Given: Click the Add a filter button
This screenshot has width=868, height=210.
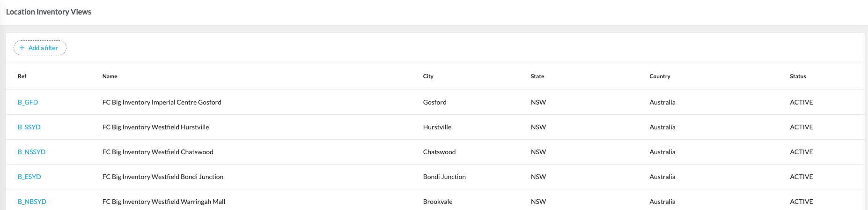Looking at the screenshot, I should point(40,48).
